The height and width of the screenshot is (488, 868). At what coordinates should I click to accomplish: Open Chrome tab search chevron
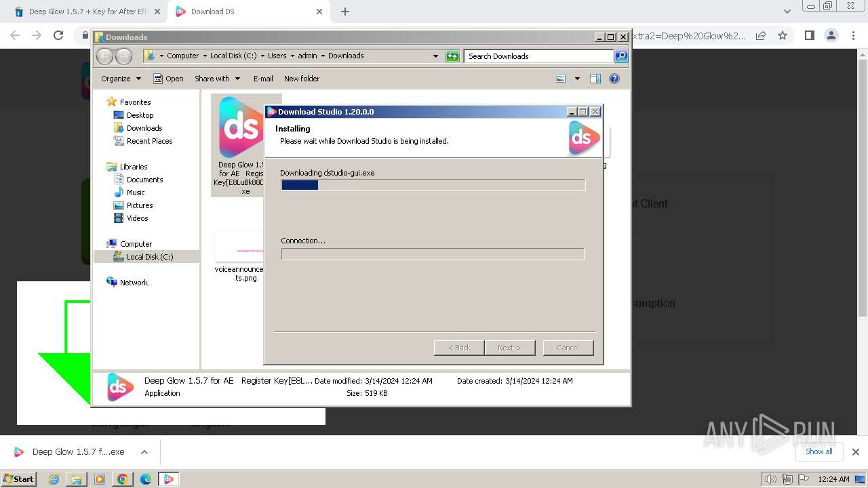(x=787, y=12)
